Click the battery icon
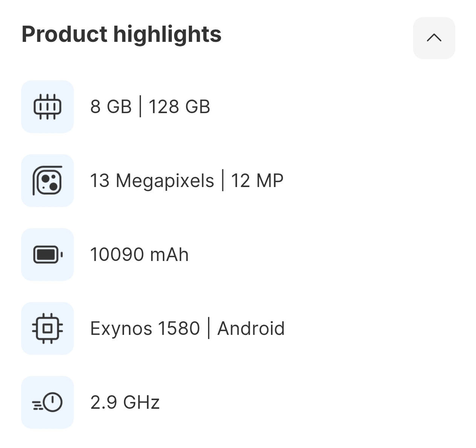Image resolution: width=476 pixels, height=448 pixels. pyautogui.click(x=47, y=255)
